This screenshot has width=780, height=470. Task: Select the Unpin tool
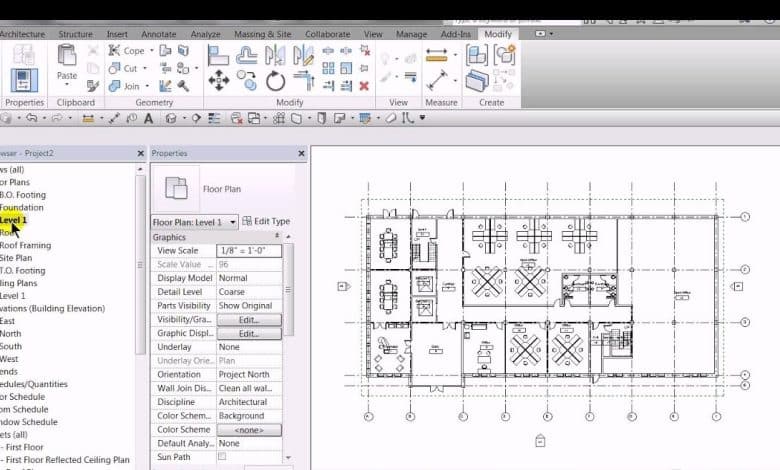click(x=365, y=50)
